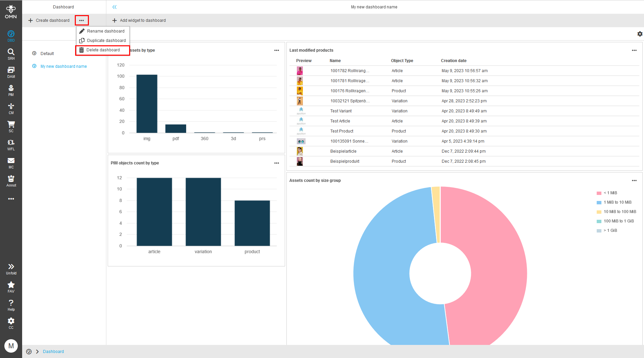Click the pink '< 1 MiB' legend swatch
The height and width of the screenshot is (358, 644).
(599, 193)
